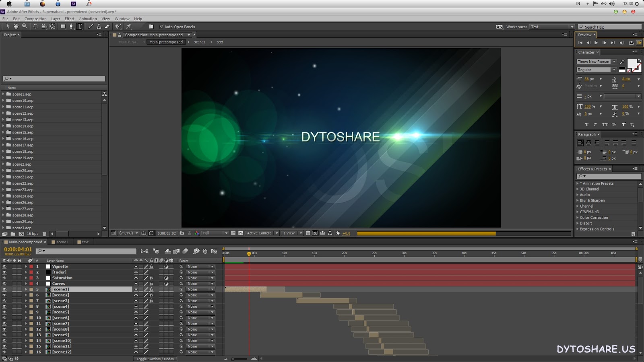The height and width of the screenshot is (362, 644).
Task: Click the Play button in Preview panel
Action: pyautogui.click(x=596, y=43)
